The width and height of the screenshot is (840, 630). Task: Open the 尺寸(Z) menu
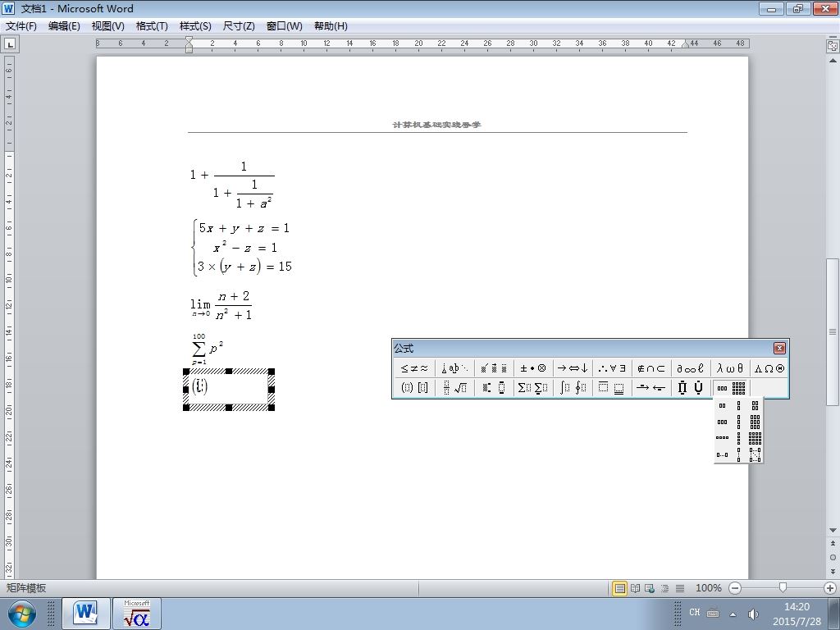(239, 25)
